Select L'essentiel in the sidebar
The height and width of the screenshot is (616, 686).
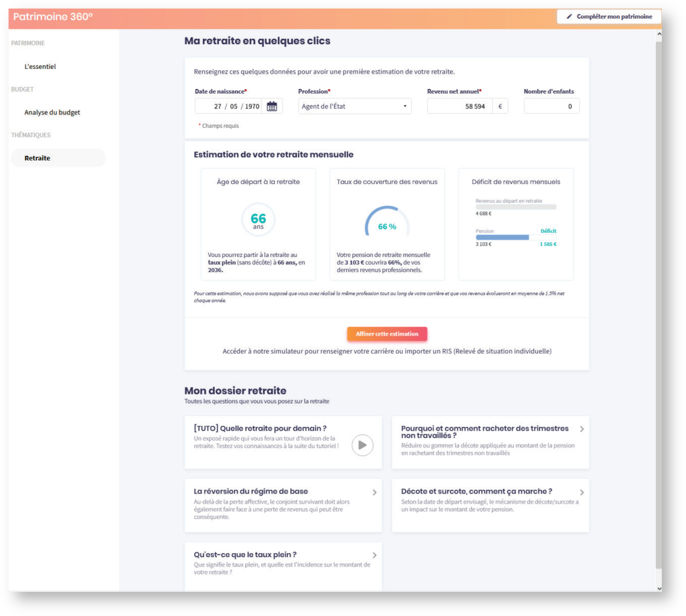coord(40,67)
